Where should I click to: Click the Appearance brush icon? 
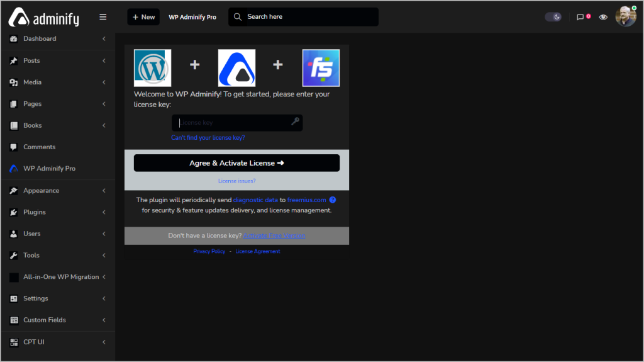coord(14,191)
